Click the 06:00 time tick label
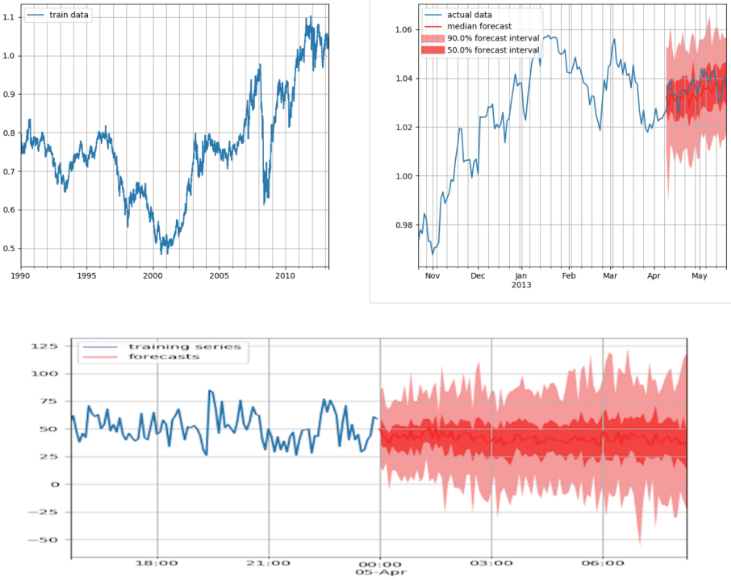 point(603,563)
